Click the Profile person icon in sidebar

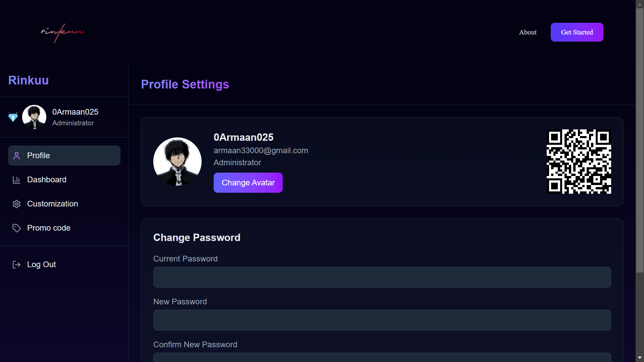(16, 156)
